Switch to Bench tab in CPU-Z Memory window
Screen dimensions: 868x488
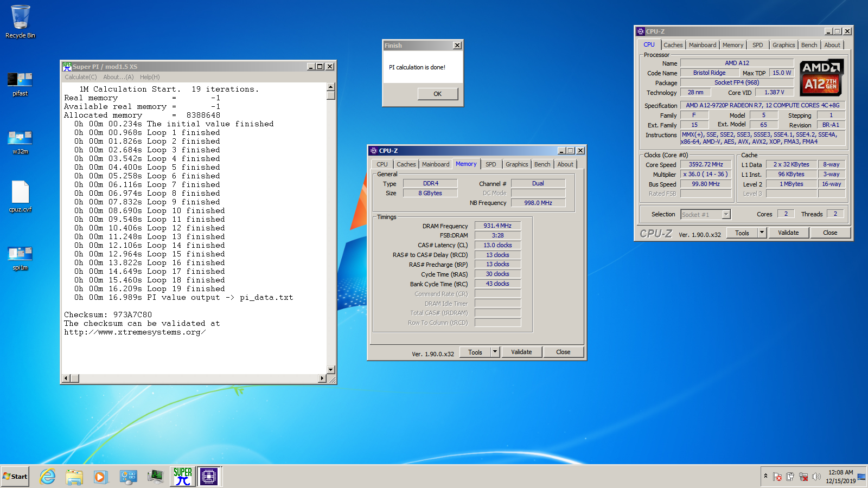pyautogui.click(x=542, y=164)
